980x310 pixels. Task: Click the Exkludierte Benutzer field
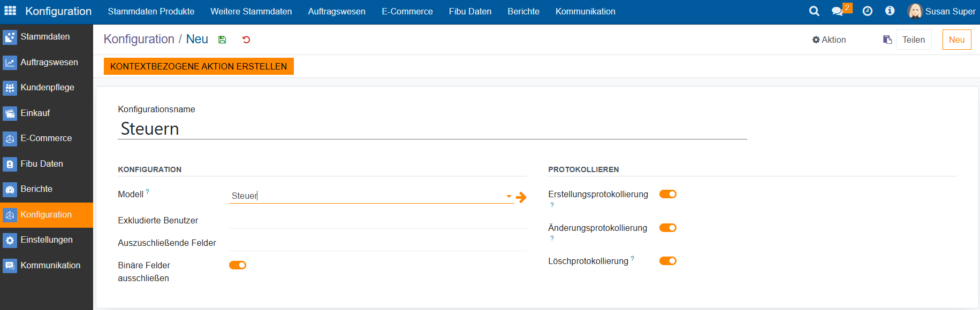click(x=377, y=220)
